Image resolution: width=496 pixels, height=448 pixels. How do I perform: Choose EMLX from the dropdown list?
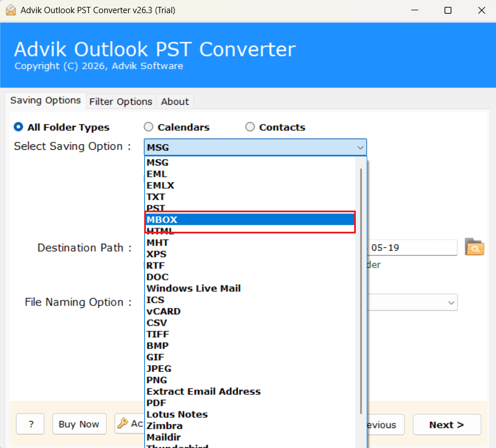click(x=250, y=185)
